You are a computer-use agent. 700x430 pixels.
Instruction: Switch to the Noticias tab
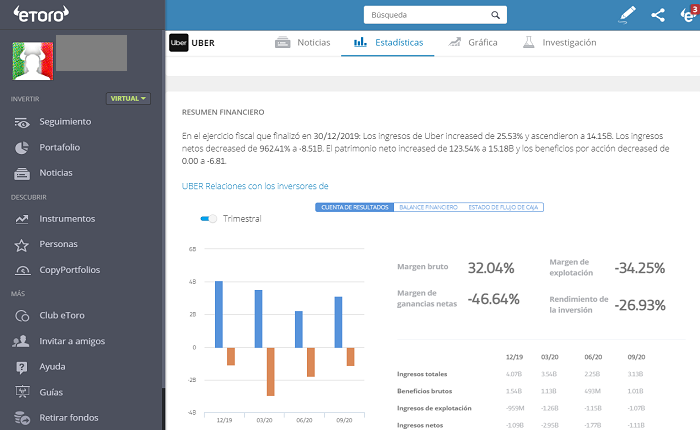303,43
